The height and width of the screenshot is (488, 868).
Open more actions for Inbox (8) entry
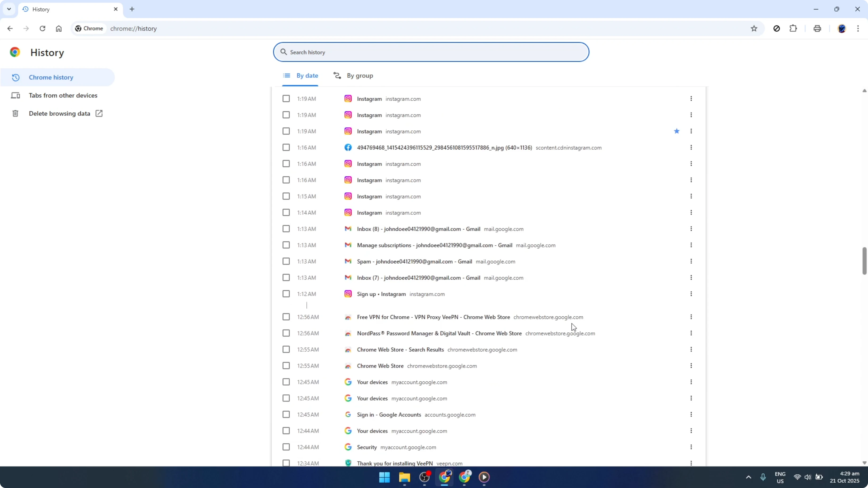click(x=691, y=229)
